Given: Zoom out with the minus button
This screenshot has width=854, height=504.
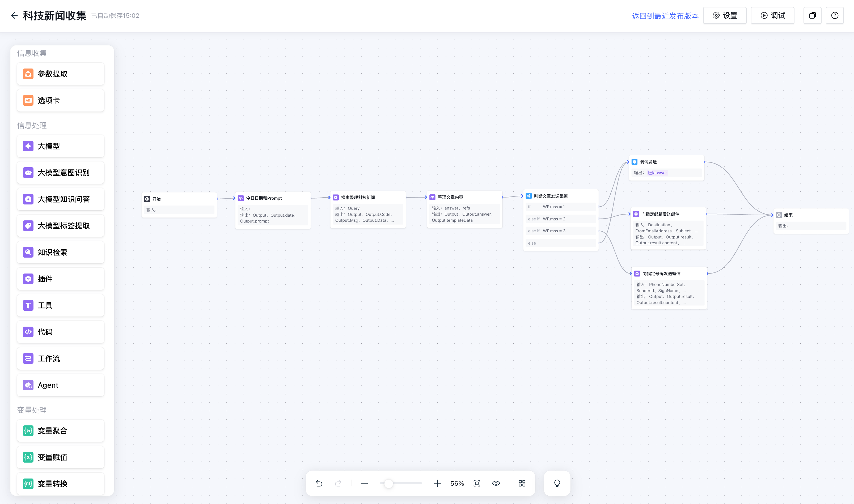Looking at the screenshot, I should [x=364, y=483].
